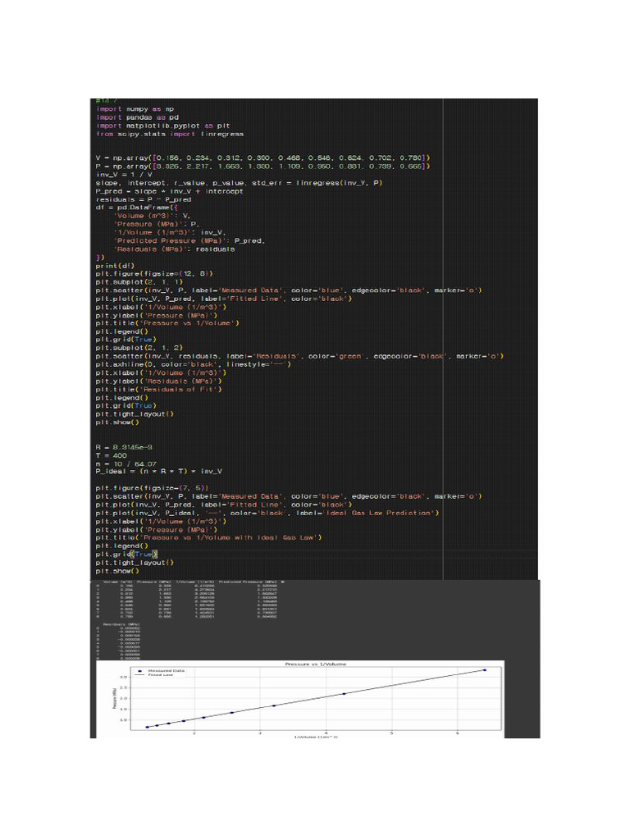
Task: Click the 'R = 8.3145e-3' line
Action: click(x=124, y=447)
